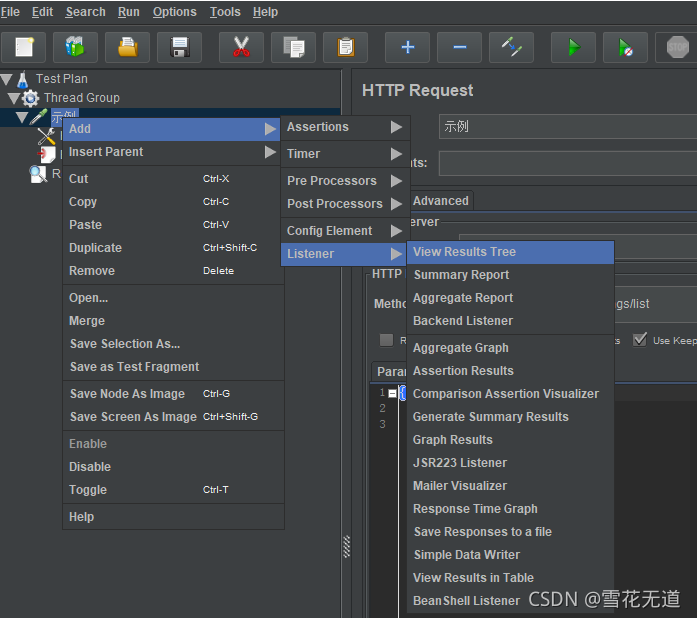Screen dimensions: 697x618
Task: Click the Collapse All minus icon
Action: pos(460,47)
